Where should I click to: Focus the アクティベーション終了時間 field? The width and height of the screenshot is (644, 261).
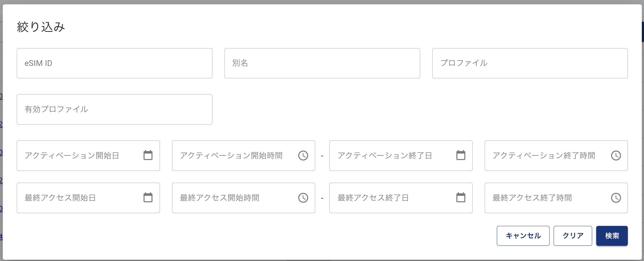coord(546,155)
